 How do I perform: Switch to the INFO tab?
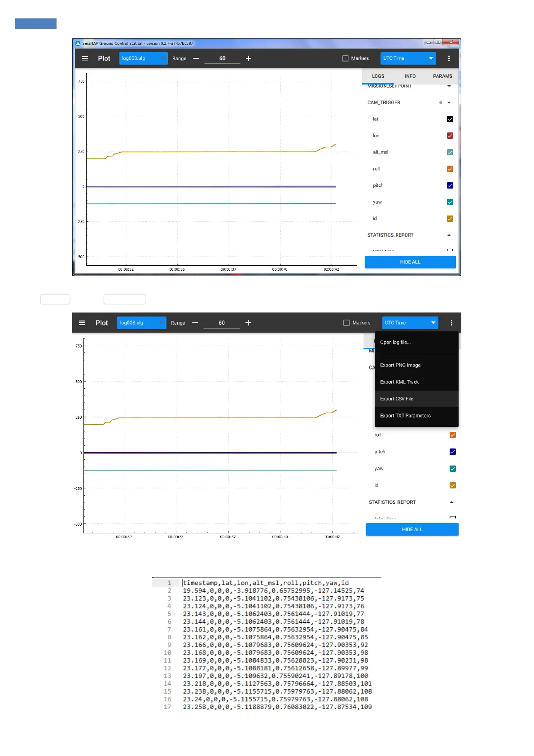410,76
